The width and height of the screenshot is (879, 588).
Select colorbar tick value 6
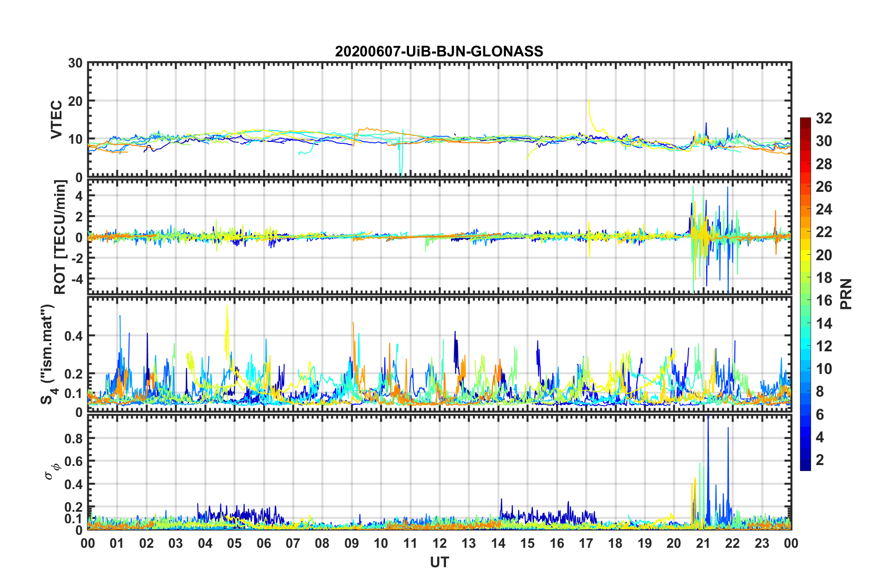click(820, 415)
